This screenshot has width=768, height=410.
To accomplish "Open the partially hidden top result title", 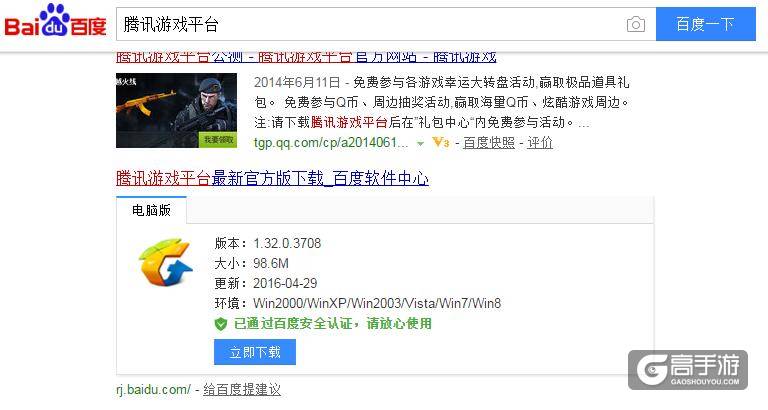I will [306, 57].
